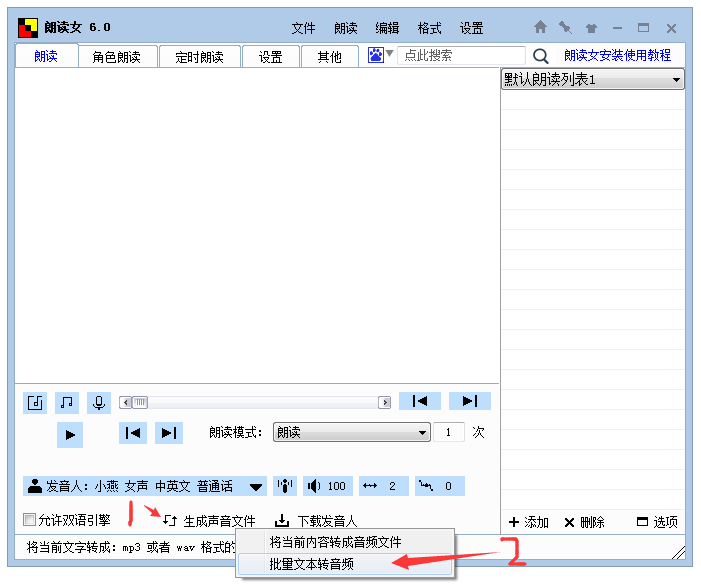Click the 下载发音人 download icon
701x585 pixels.
point(282,521)
